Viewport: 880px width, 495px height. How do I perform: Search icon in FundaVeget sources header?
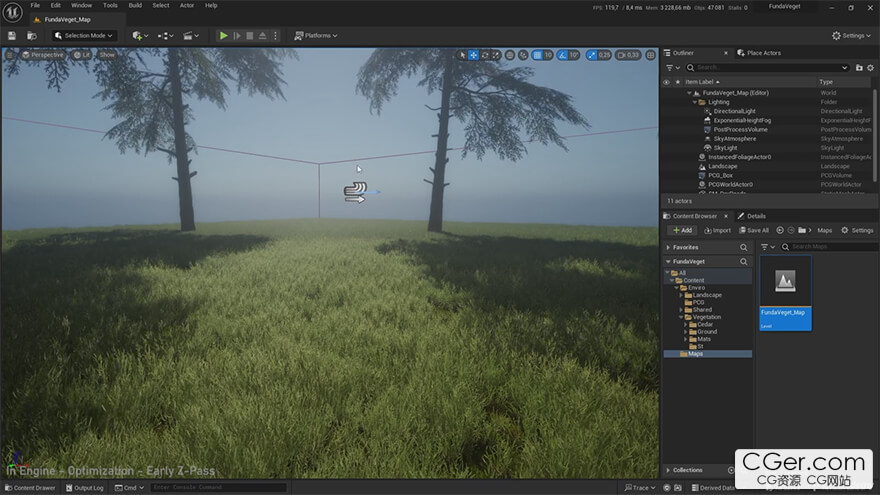(x=744, y=262)
